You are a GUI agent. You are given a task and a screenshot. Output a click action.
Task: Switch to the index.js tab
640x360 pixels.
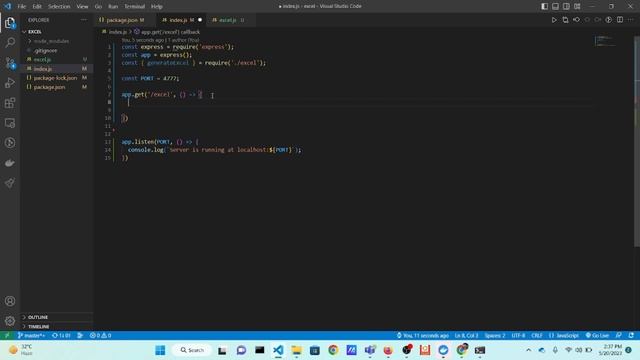tap(181, 20)
